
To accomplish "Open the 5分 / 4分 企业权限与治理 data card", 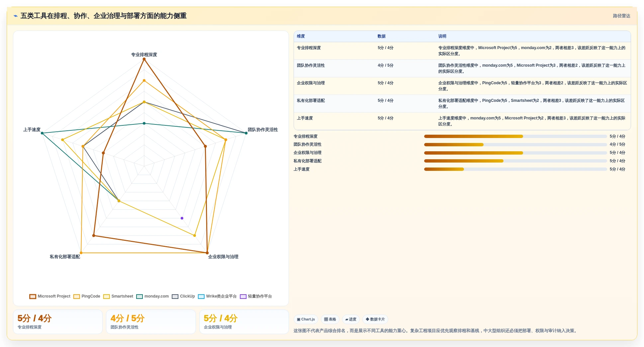I will (x=244, y=322).
